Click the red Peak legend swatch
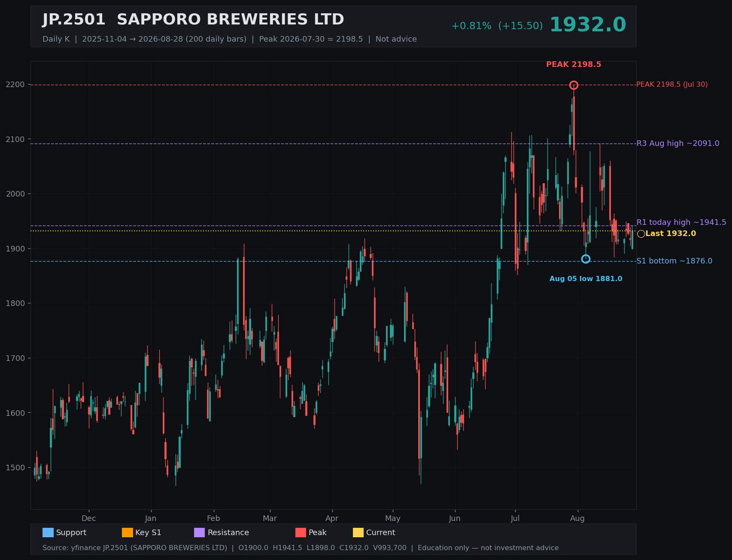Viewport: 732px width, 560px height. click(x=301, y=533)
